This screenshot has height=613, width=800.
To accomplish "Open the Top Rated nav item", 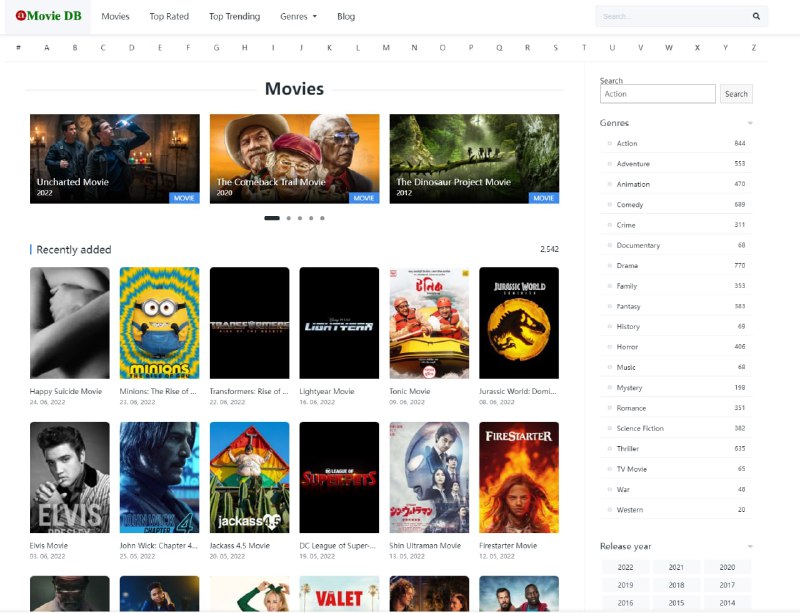I will pos(169,16).
